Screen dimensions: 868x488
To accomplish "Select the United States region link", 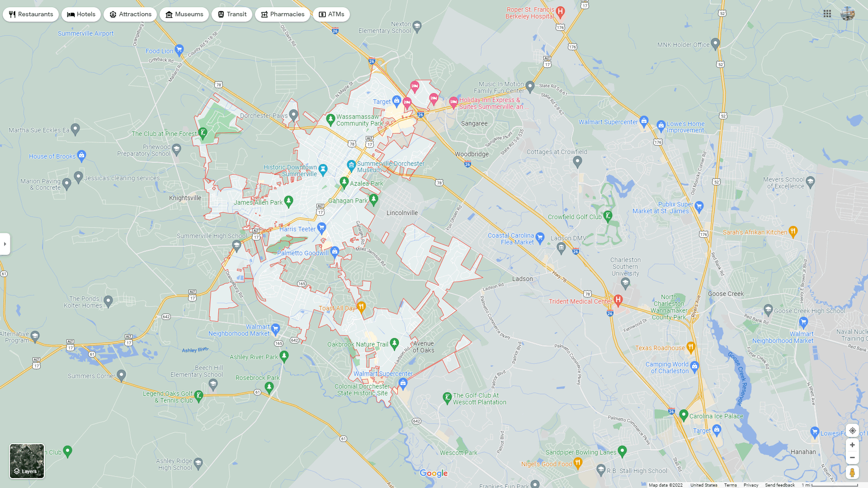I will (x=704, y=485).
